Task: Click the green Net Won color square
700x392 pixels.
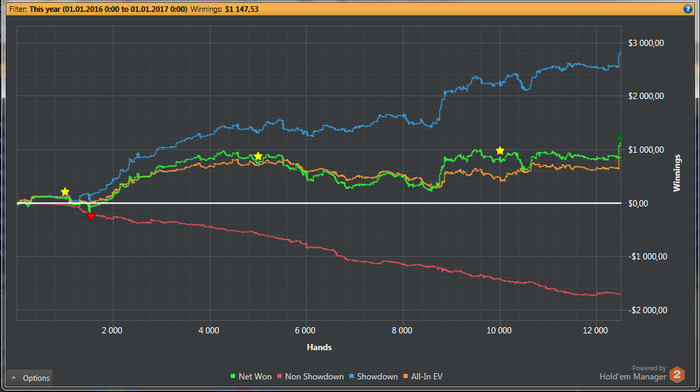Action: [233, 377]
